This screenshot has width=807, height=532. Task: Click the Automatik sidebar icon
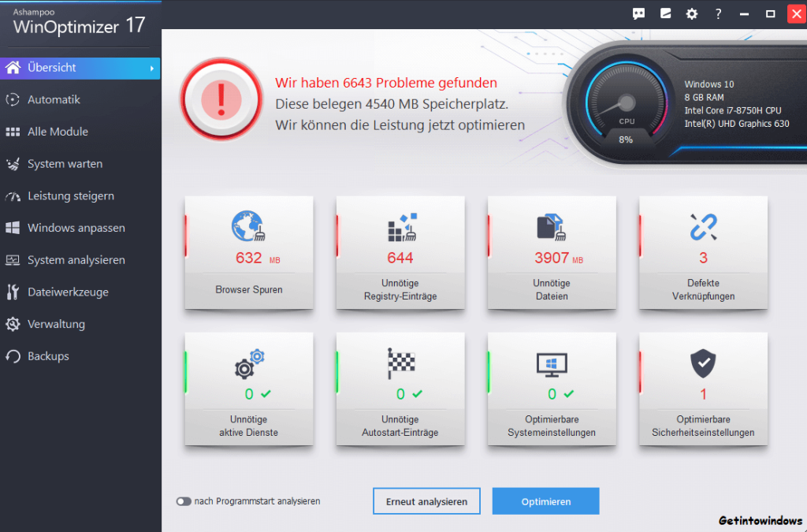click(x=13, y=99)
